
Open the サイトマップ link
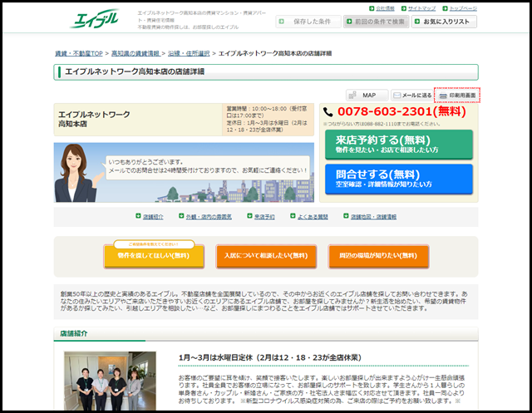tap(421, 8)
